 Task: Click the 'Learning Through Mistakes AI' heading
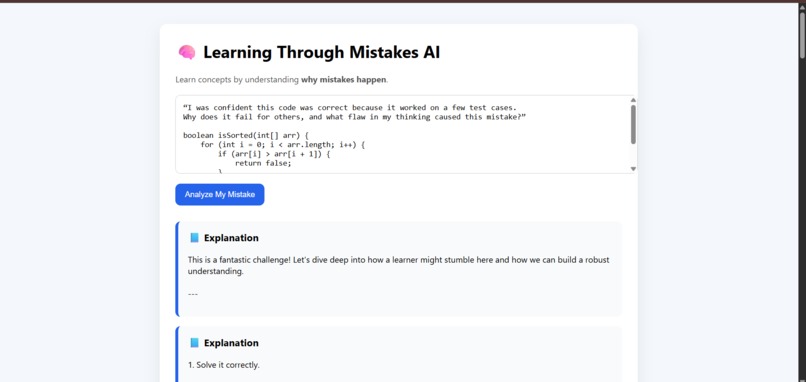(322, 52)
